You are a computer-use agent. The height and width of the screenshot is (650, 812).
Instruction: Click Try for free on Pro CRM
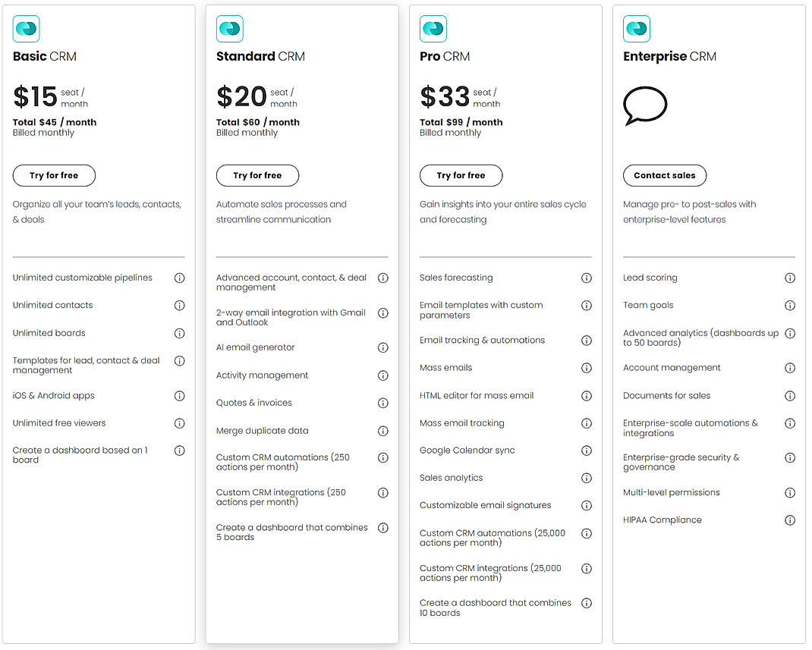click(x=461, y=175)
